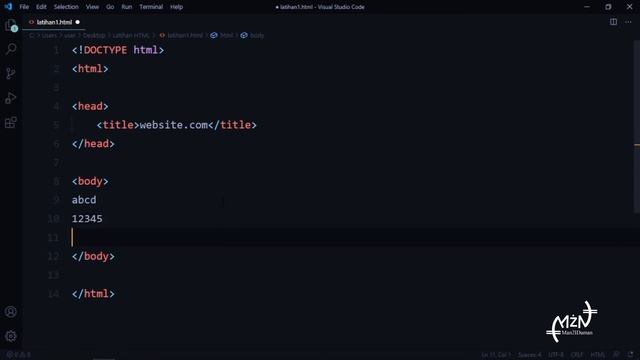Open the Accounts menu icon
This screenshot has height=360, width=640.
11,312
